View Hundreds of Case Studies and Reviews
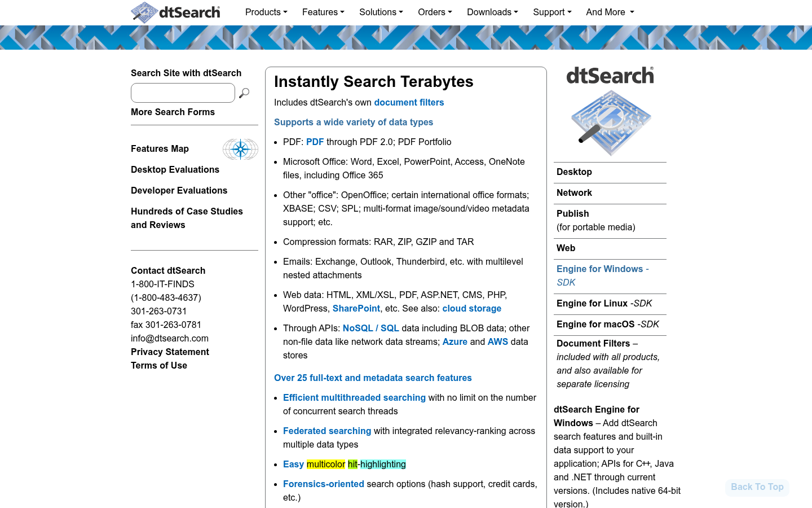The height and width of the screenshot is (508, 812). [187, 218]
